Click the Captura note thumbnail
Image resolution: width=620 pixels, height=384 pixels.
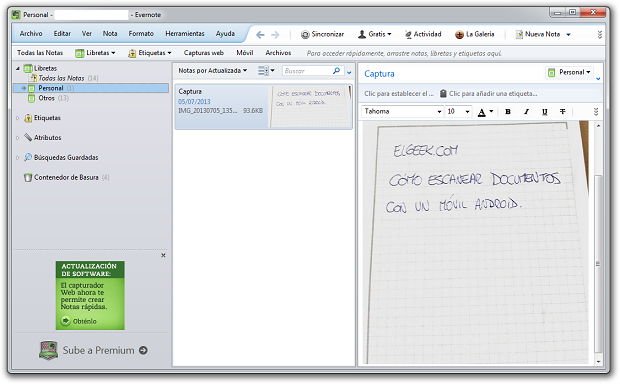[310, 106]
